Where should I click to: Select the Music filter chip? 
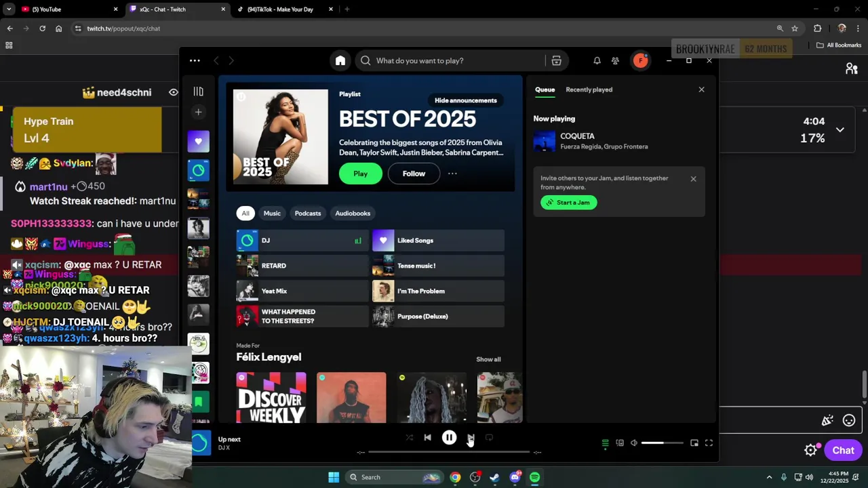pos(272,213)
